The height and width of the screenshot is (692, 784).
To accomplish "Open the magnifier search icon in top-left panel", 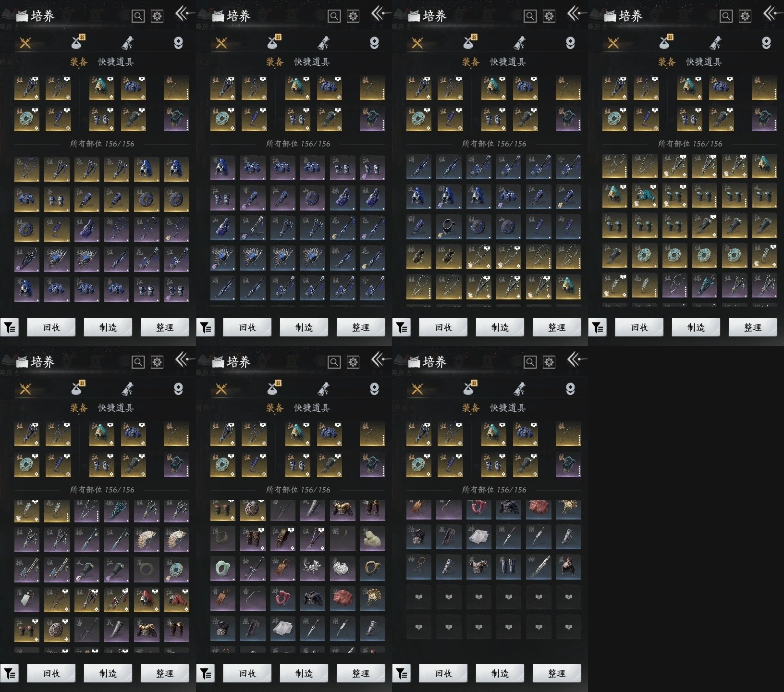I will (138, 16).
